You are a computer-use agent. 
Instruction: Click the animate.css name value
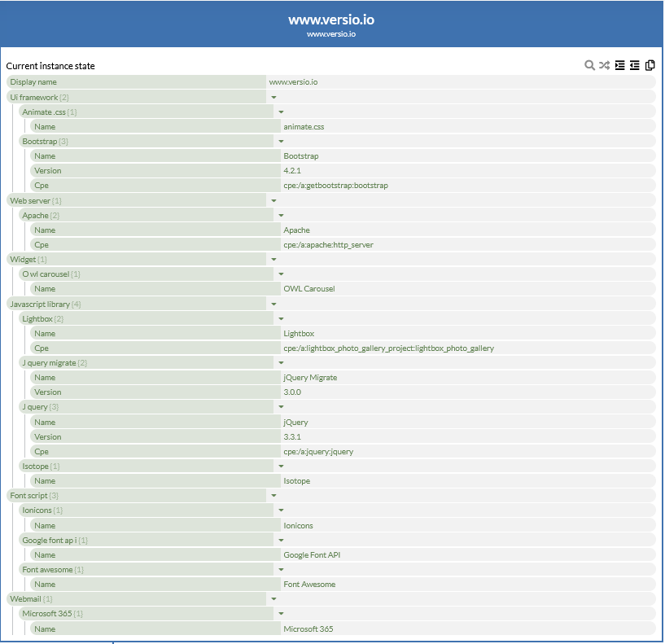click(304, 127)
